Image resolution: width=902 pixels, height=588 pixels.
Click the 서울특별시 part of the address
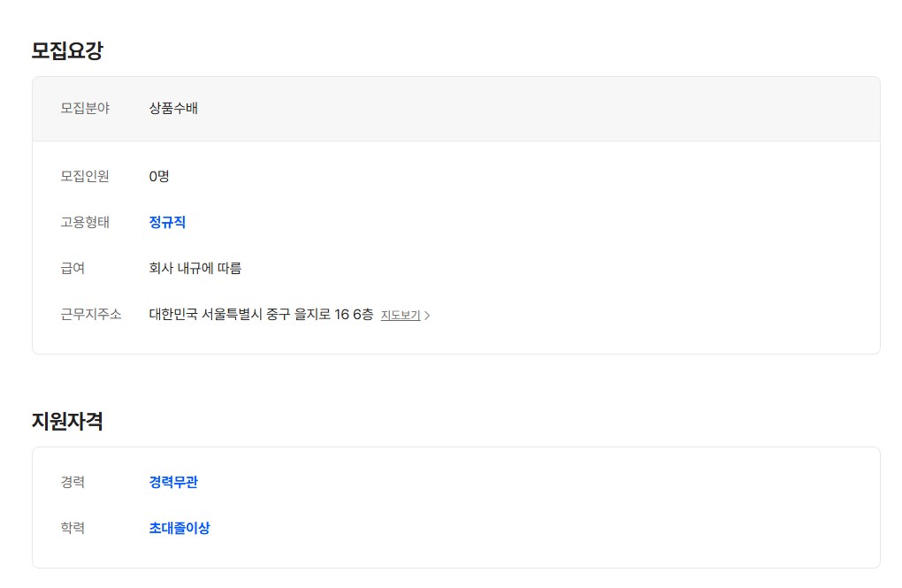click(x=232, y=314)
